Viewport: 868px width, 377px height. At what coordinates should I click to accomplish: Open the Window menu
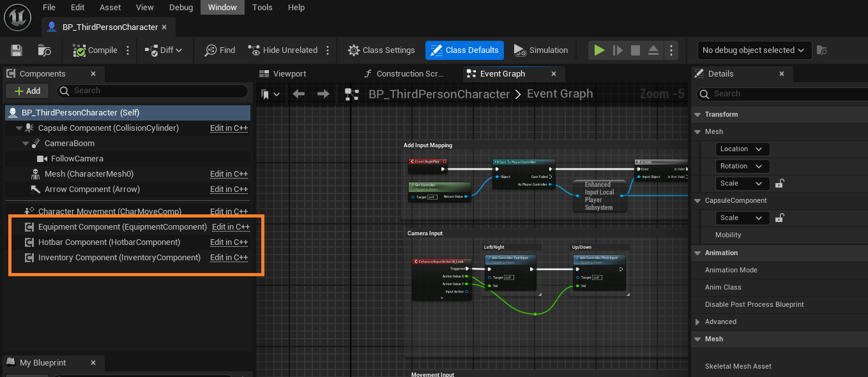(222, 8)
